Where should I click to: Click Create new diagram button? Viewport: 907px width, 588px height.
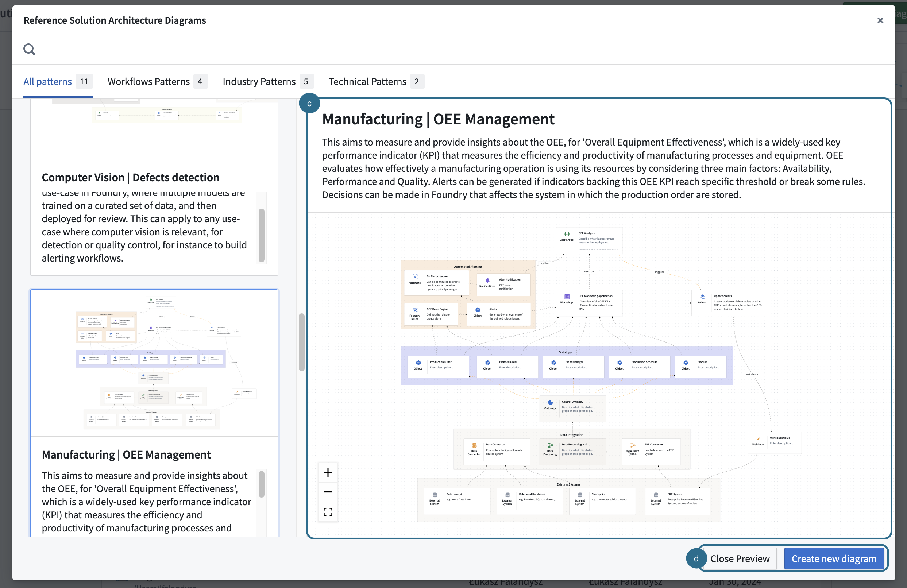pos(834,559)
